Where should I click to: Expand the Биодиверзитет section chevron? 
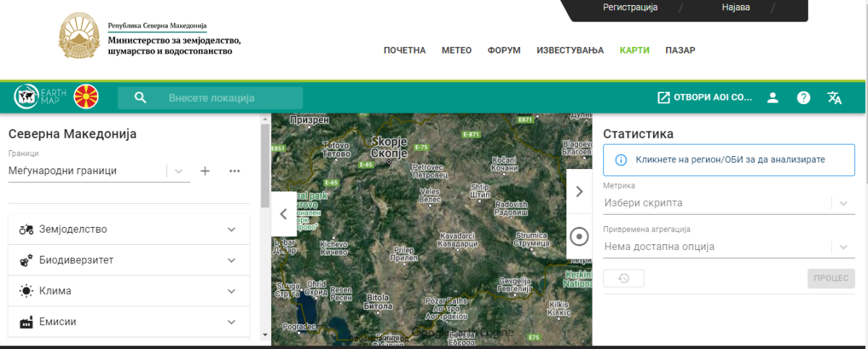pyautogui.click(x=231, y=260)
